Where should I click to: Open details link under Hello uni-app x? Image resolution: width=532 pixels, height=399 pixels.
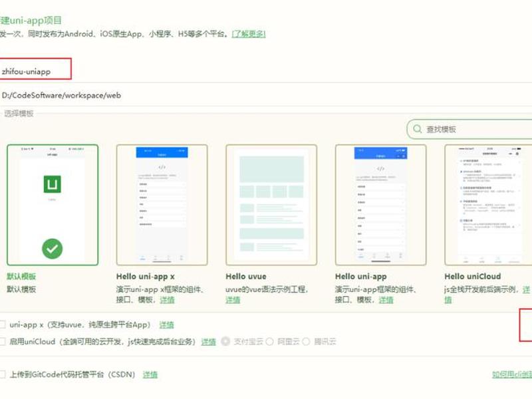[167, 300]
